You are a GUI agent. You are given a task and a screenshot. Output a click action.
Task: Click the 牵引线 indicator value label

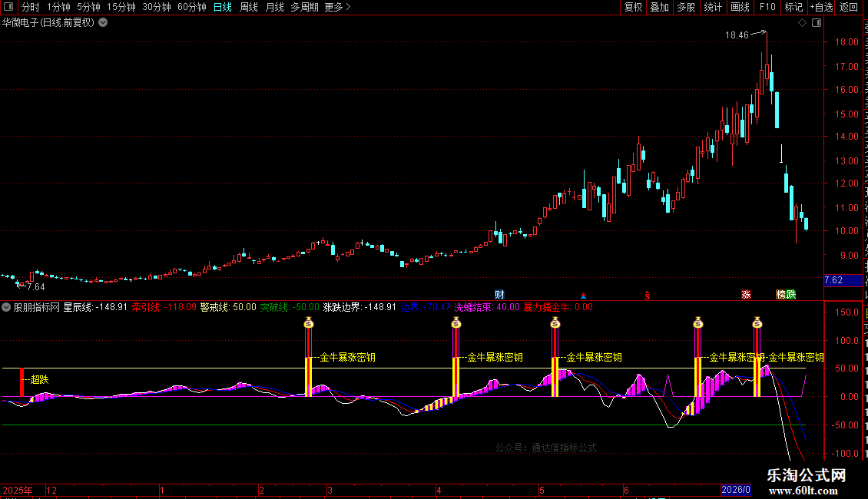[164, 307]
